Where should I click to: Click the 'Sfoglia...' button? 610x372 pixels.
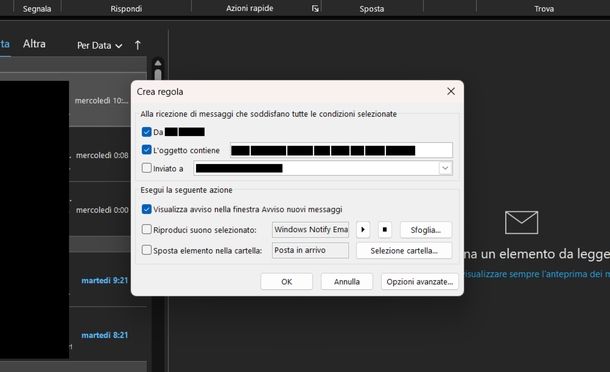coord(426,230)
